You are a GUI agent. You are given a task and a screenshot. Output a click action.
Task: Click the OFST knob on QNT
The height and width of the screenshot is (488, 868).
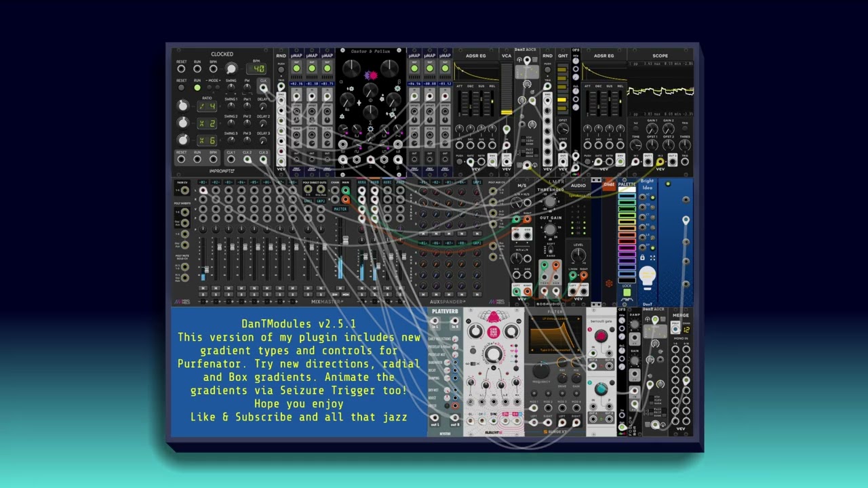point(562,129)
